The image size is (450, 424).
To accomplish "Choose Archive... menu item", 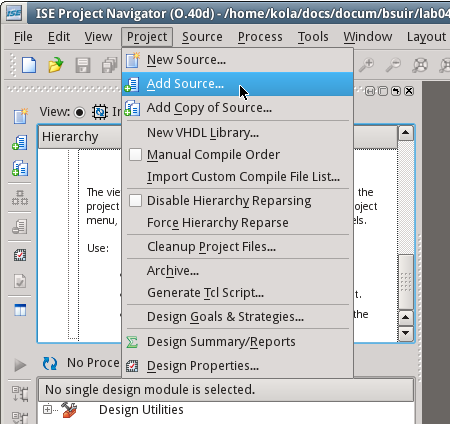I will pos(237,271).
